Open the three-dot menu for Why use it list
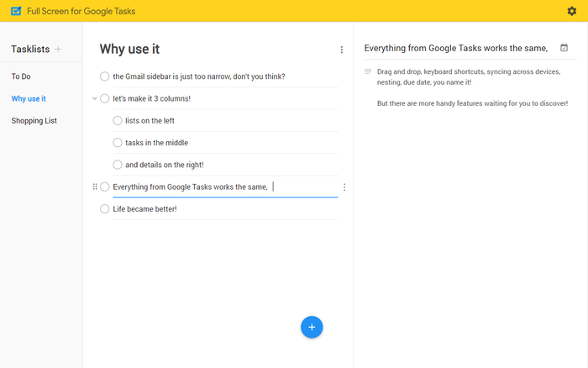 (342, 50)
